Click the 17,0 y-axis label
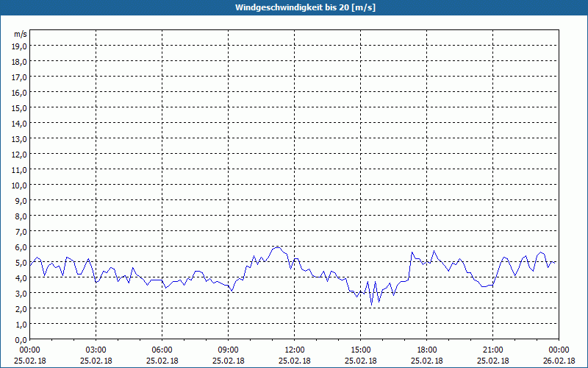Image resolution: width=588 pixels, height=368 pixels. pyautogui.click(x=20, y=77)
